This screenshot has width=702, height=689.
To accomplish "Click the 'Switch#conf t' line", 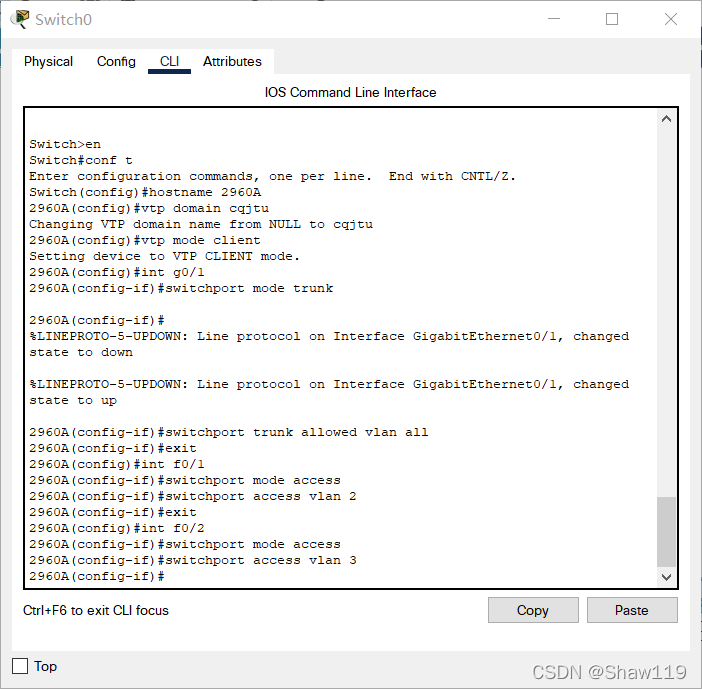I will pos(81,160).
